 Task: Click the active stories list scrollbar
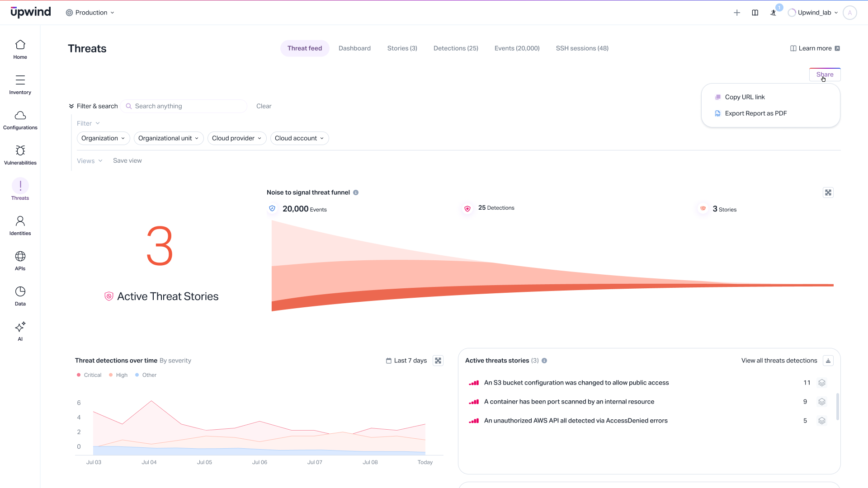(837, 407)
